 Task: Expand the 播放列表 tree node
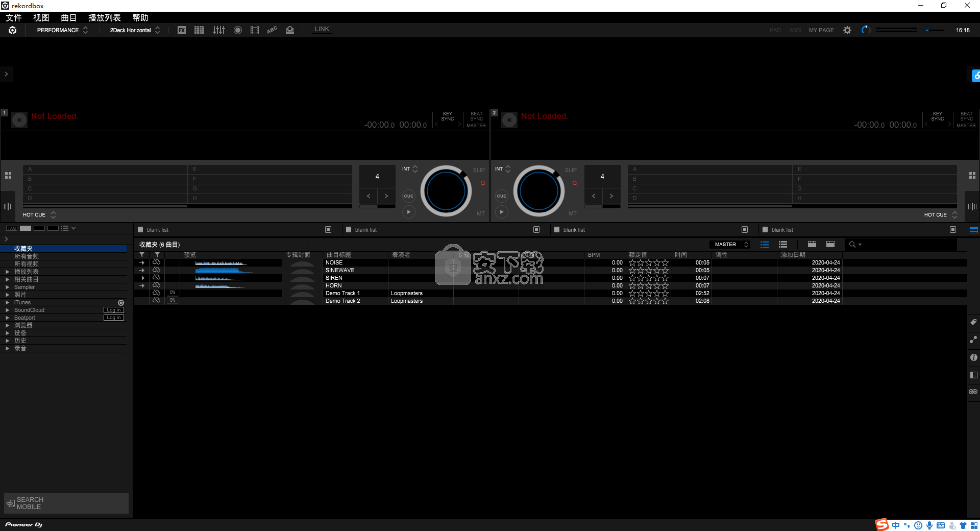coord(7,272)
